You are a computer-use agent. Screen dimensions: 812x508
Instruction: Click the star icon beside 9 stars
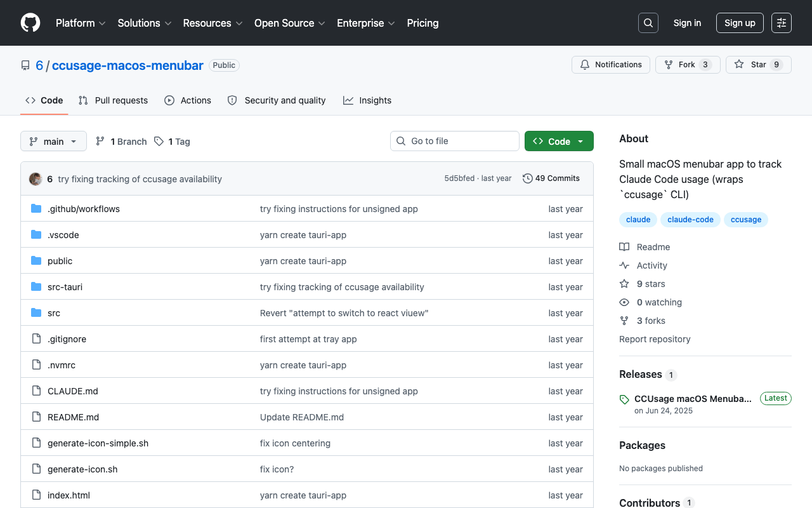click(624, 284)
